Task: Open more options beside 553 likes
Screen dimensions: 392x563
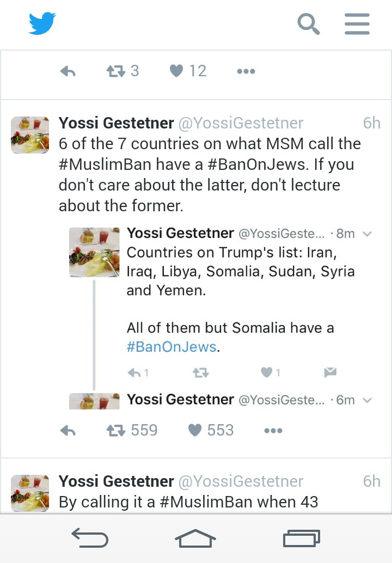Action: coord(273,431)
